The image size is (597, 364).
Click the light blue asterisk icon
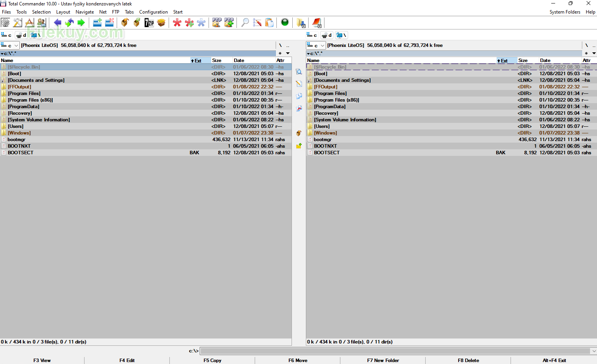[x=201, y=22]
